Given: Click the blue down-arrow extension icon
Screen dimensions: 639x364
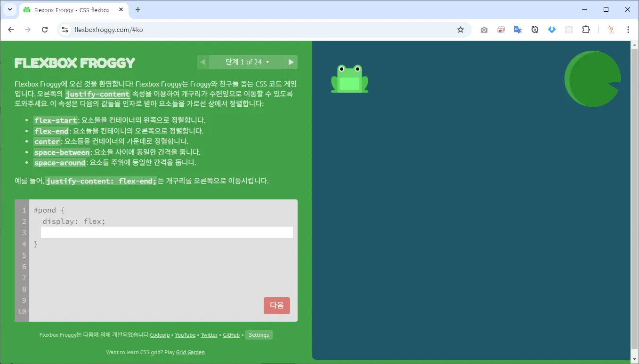Looking at the screenshot, I should [x=552, y=30].
